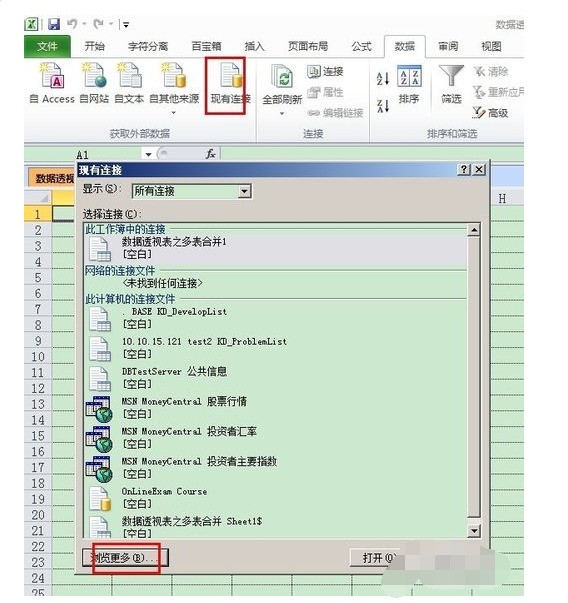Screen dimensions: 568x603
Task: Select connection 数据透视表之多表合并1
Action: (x=275, y=248)
